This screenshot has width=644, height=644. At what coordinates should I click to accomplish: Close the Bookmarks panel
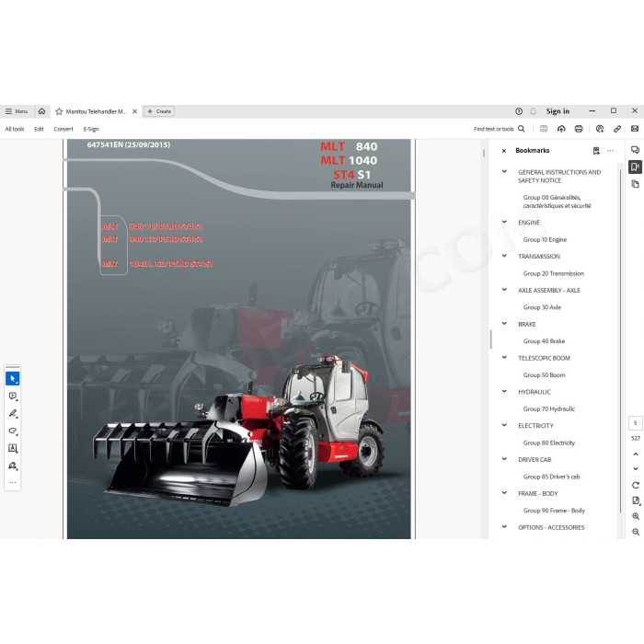(x=504, y=151)
